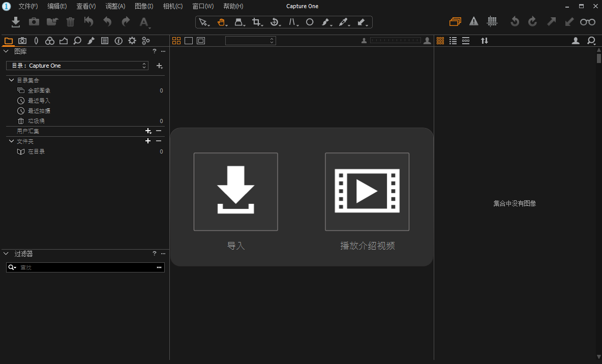The width and height of the screenshot is (602, 364).
Task: Select the Pan hand tool
Action: [x=222, y=22]
